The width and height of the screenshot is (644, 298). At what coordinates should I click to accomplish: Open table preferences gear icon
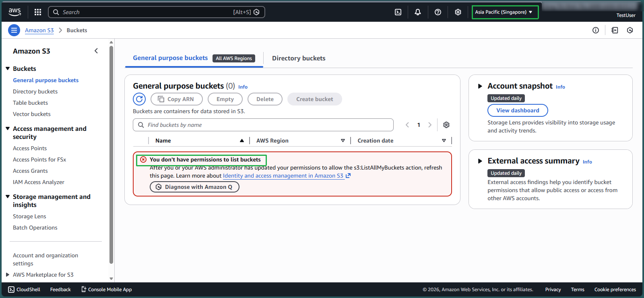point(446,125)
